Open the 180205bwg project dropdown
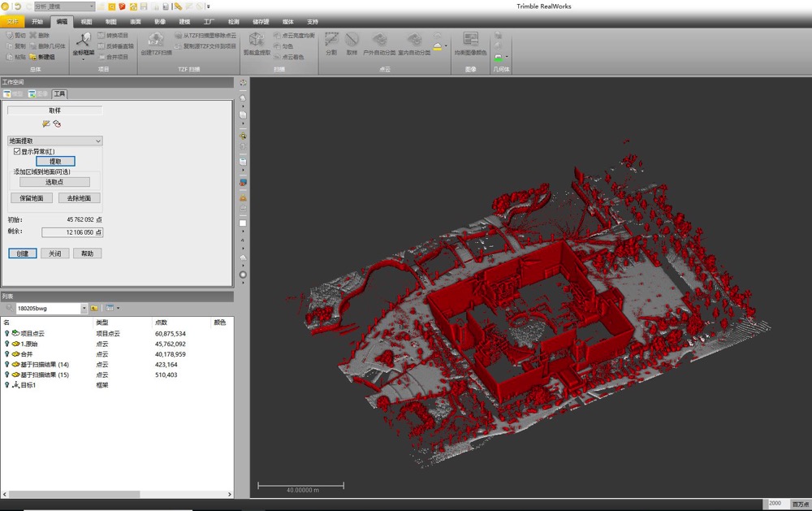This screenshot has width=812, height=511. tap(84, 309)
